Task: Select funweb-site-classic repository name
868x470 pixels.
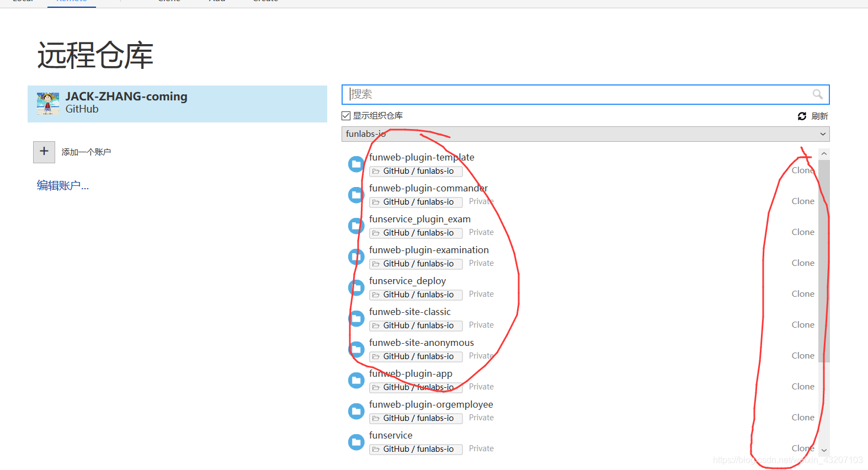Action: point(410,312)
